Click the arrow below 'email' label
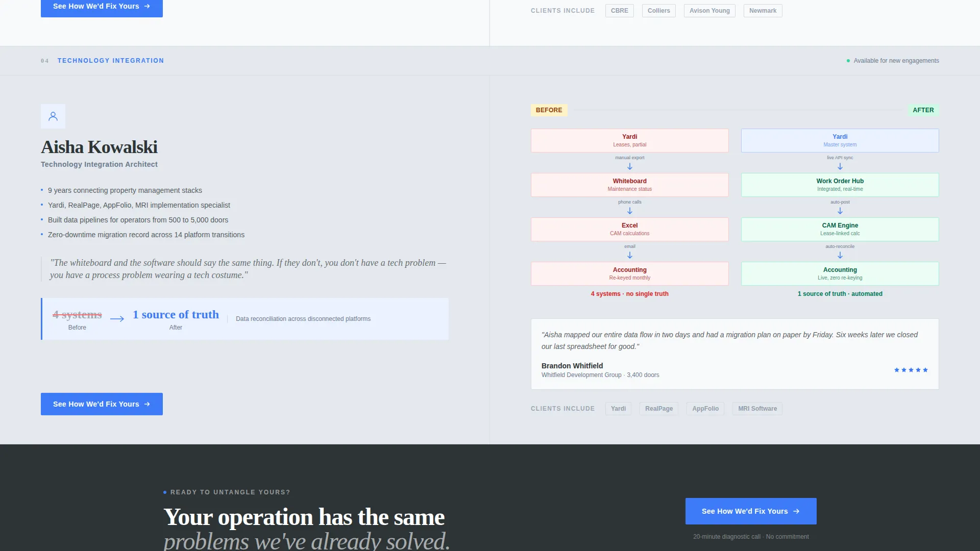This screenshot has width=980, height=551. [630, 256]
